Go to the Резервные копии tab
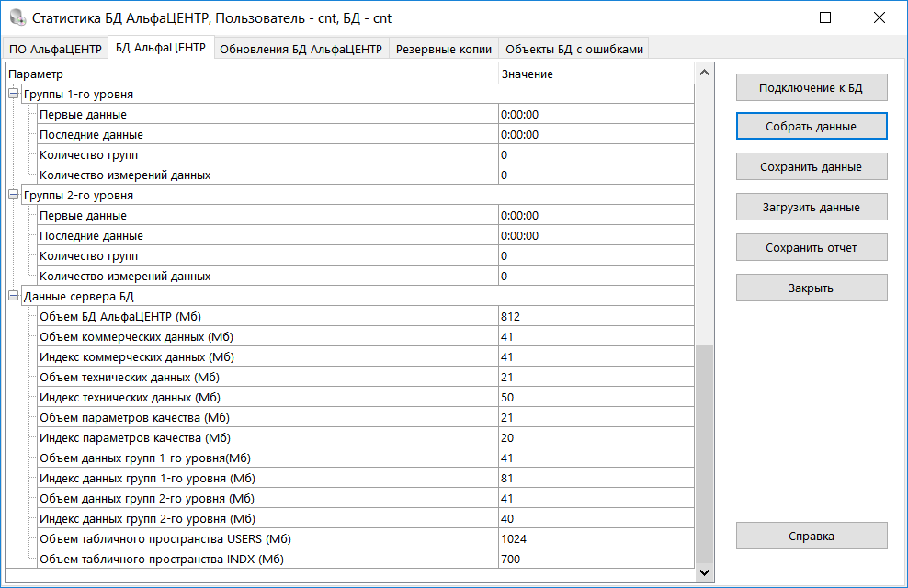 coord(444,50)
